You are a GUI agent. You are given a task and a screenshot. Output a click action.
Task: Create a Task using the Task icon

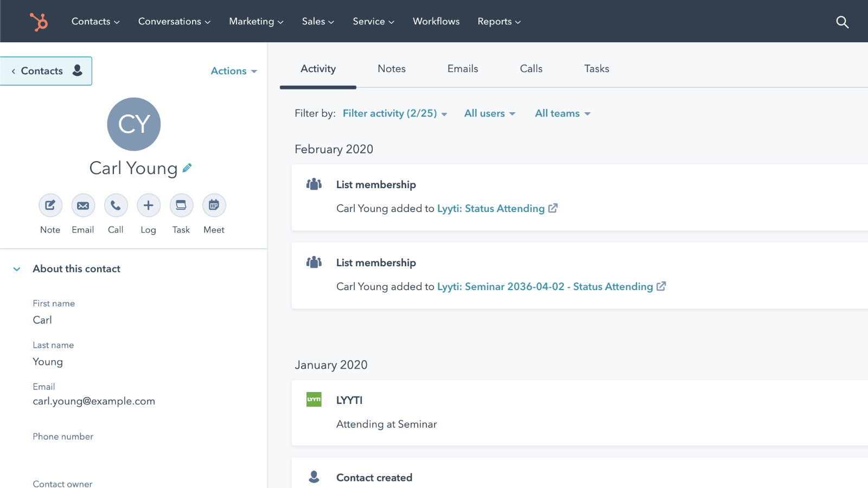(181, 206)
